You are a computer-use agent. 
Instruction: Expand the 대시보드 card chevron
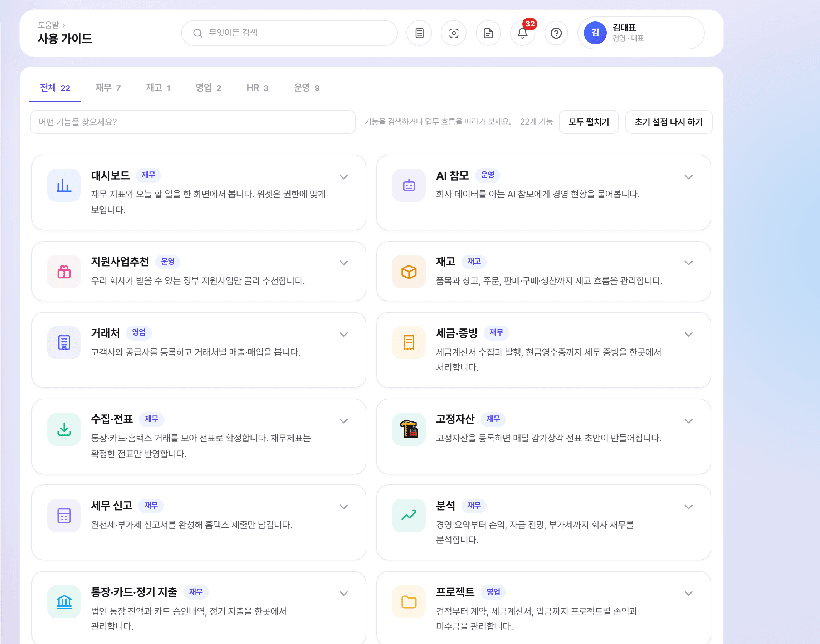coord(343,177)
